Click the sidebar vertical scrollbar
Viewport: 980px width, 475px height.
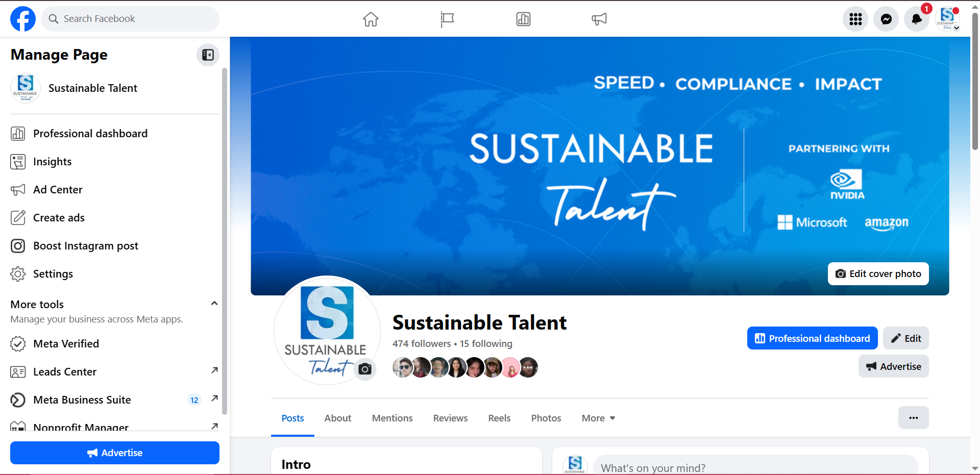pyautogui.click(x=225, y=241)
